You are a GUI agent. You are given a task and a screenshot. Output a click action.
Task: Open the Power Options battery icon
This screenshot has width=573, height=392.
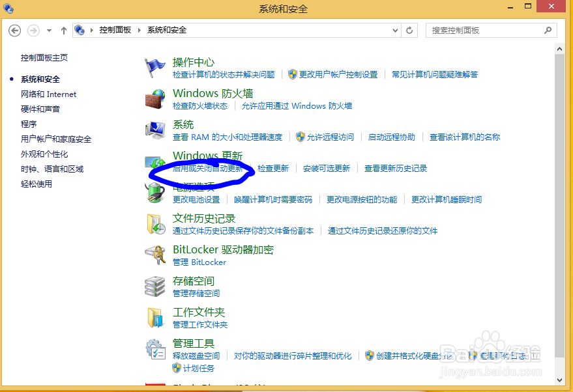[155, 192]
